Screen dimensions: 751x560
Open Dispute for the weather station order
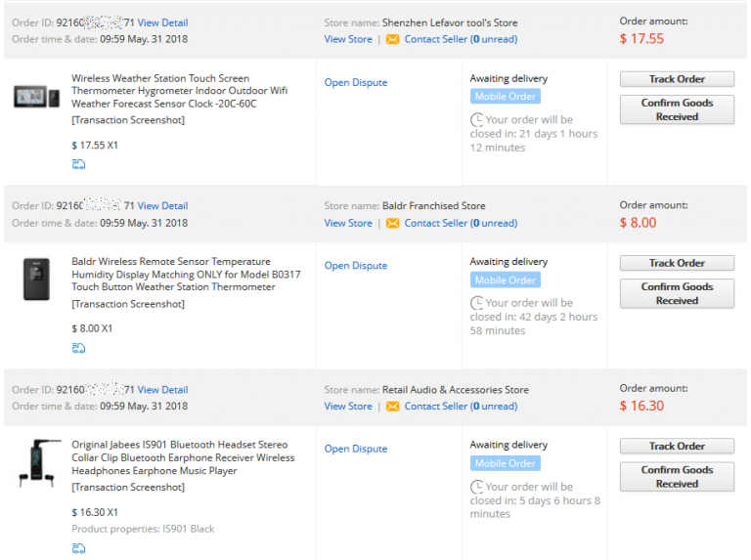point(356,82)
